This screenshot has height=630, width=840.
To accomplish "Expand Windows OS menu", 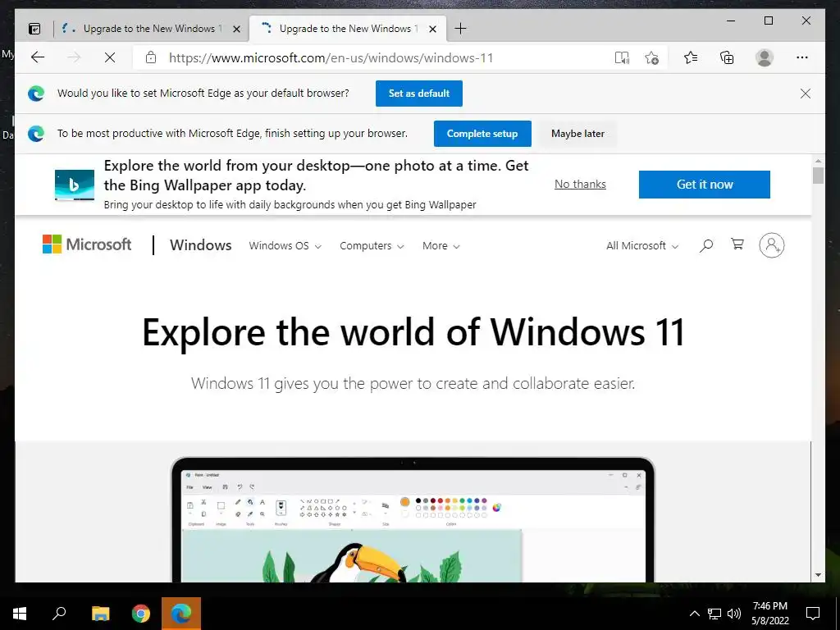I will tap(285, 246).
